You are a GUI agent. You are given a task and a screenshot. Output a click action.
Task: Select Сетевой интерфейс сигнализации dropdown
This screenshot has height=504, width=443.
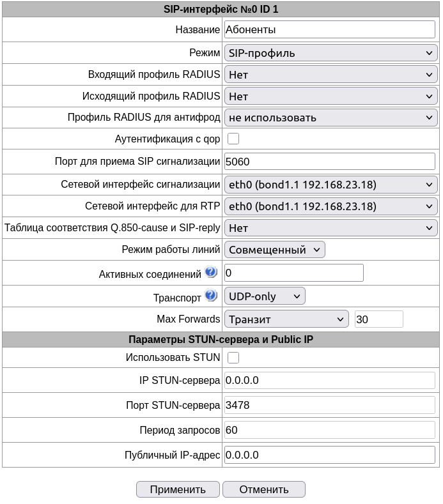coord(330,185)
